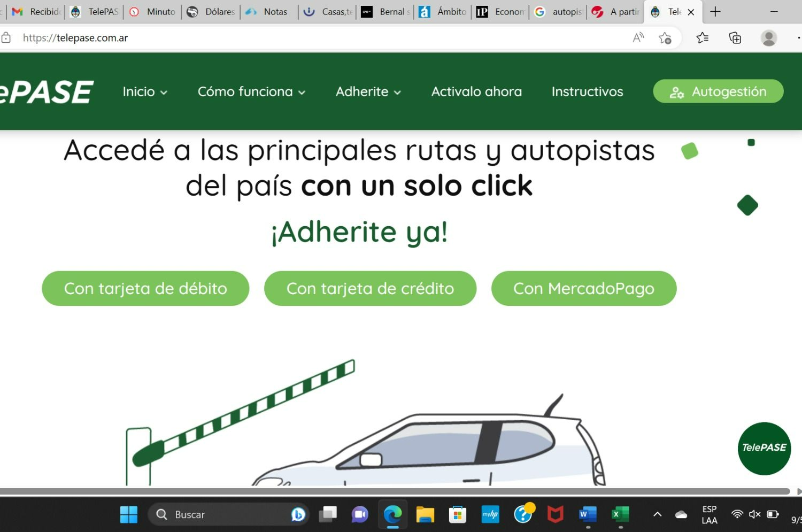Viewport: 802px width, 532px height.
Task: Switch to Excel on the taskbar
Action: pos(620,514)
